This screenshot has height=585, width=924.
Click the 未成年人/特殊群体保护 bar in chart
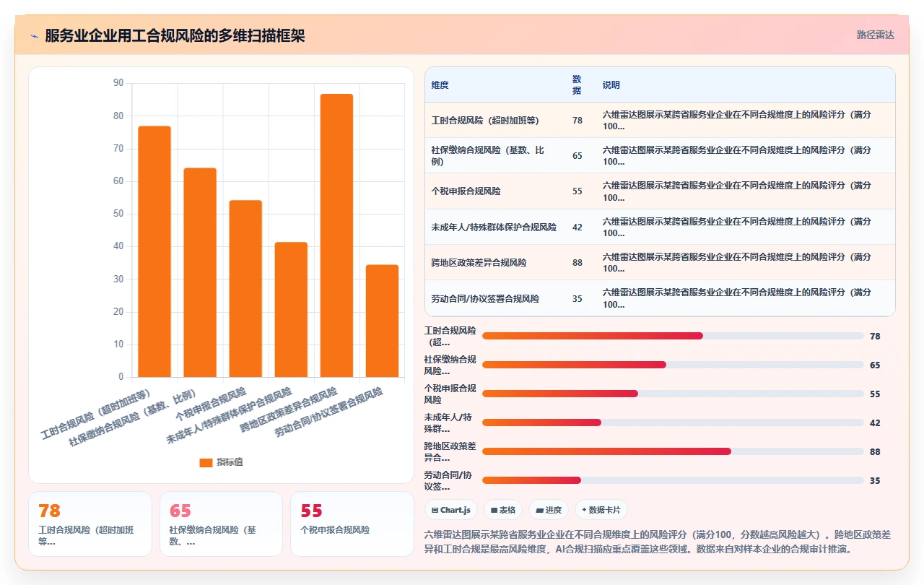click(x=291, y=310)
